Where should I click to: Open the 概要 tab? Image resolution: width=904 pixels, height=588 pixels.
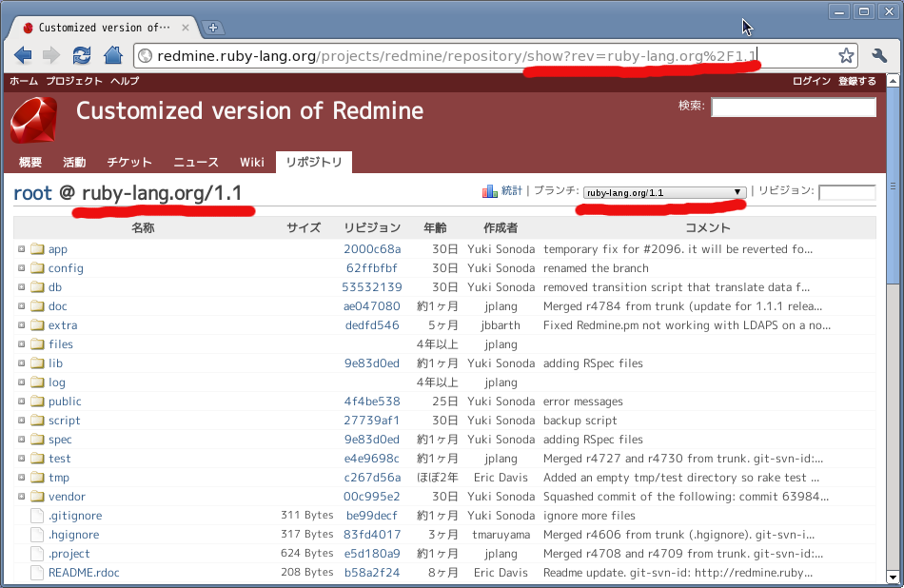[x=30, y=162]
